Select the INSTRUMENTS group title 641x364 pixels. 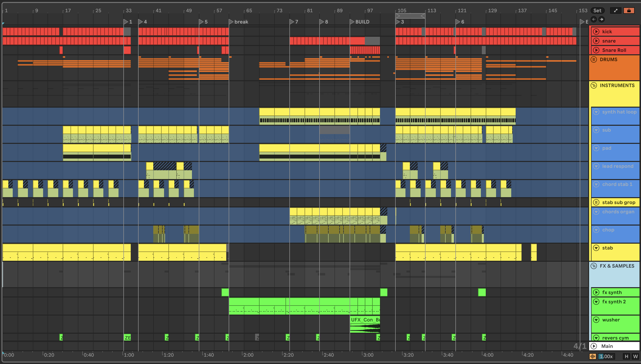click(617, 86)
